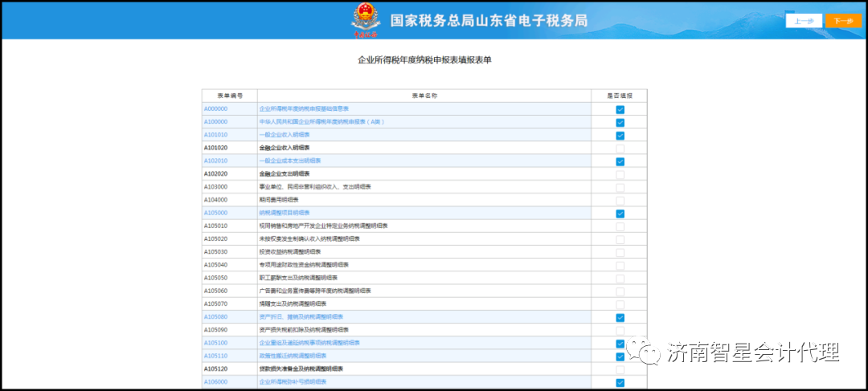Image resolution: width=868 pixels, height=391 pixels.
Task: Click form code A101010
Action: (216, 135)
